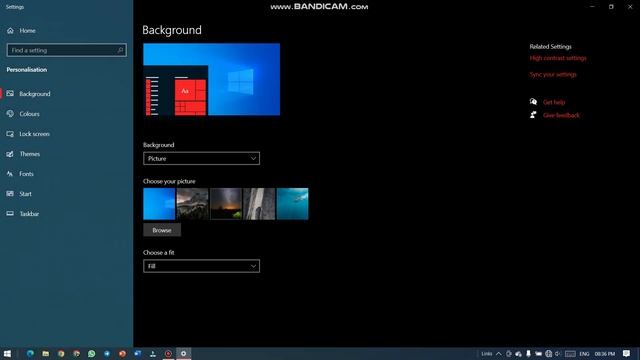Show hidden system tray icons

[x=499, y=353]
